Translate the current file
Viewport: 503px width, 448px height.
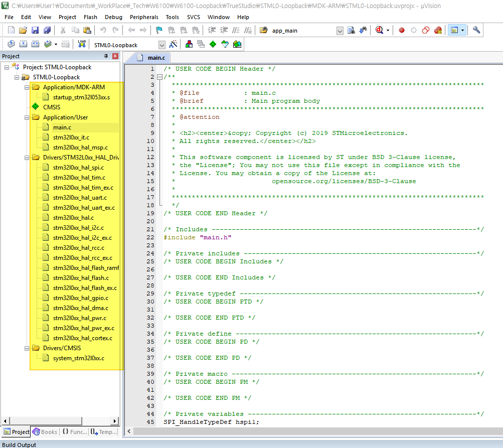[x=11, y=44]
